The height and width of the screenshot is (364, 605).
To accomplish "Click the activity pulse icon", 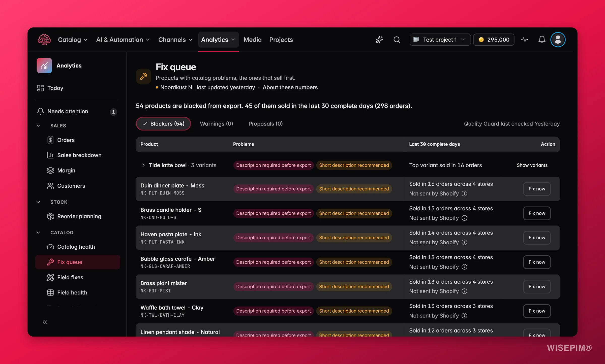I will pos(524,40).
